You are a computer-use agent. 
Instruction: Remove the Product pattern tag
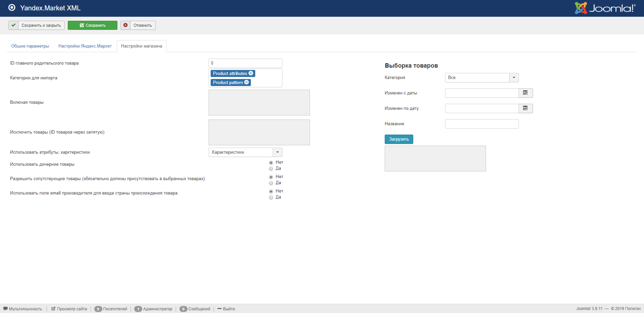[x=247, y=82]
